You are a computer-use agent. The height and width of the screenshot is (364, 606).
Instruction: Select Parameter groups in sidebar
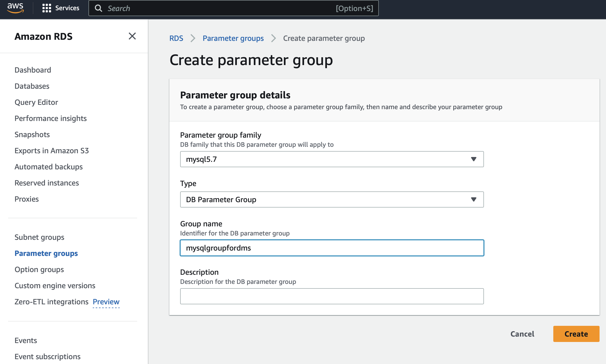click(x=46, y=253)
